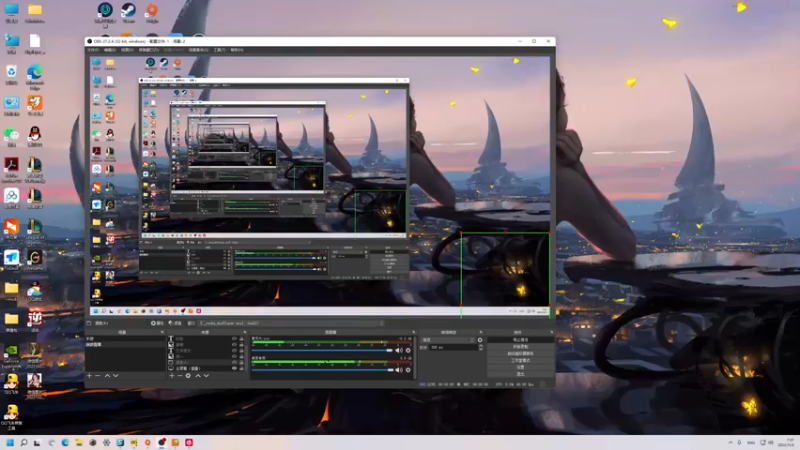Click the transition duration field
The image size is (800, 450).
click(x=454, y=347)
